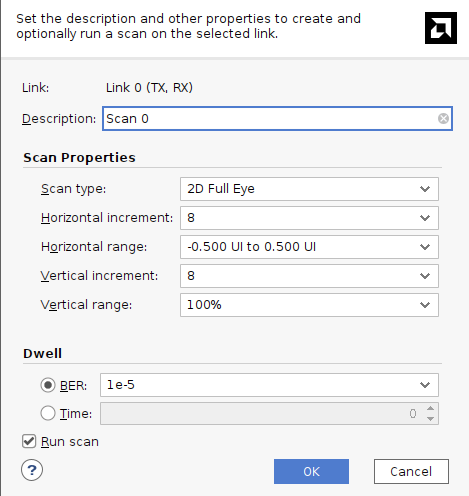This screenshot has width=469, height=496.
Task: Expand the Horizontal increment dropdown
Action: 309,218
